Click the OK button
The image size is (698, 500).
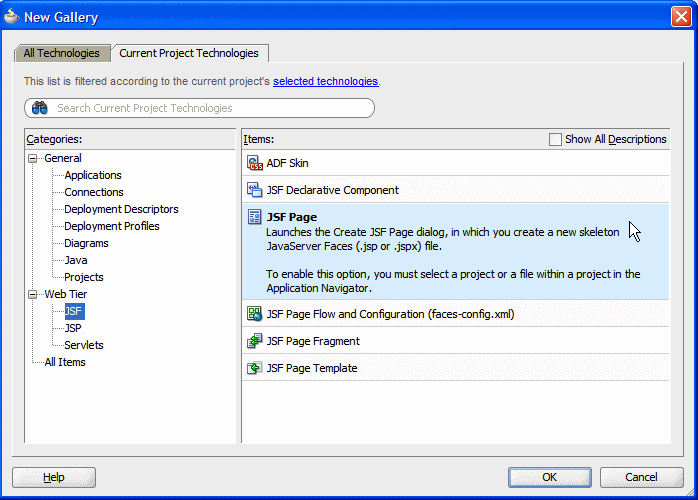550,477
